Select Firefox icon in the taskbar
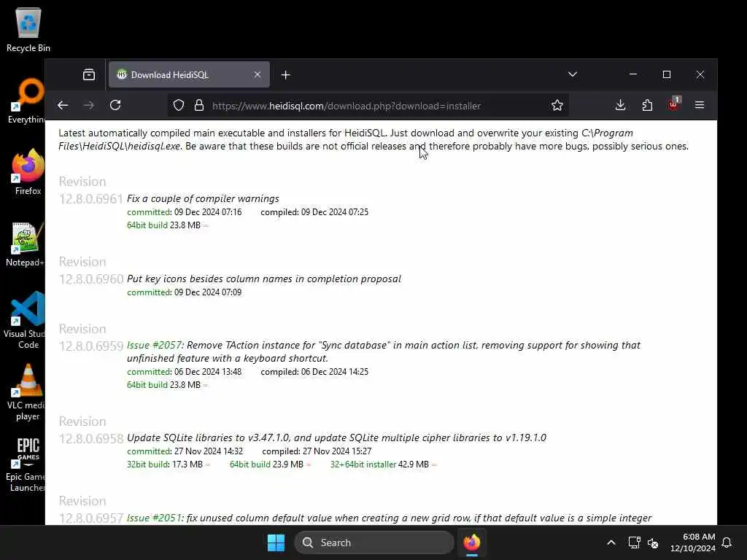 point(472,542)
